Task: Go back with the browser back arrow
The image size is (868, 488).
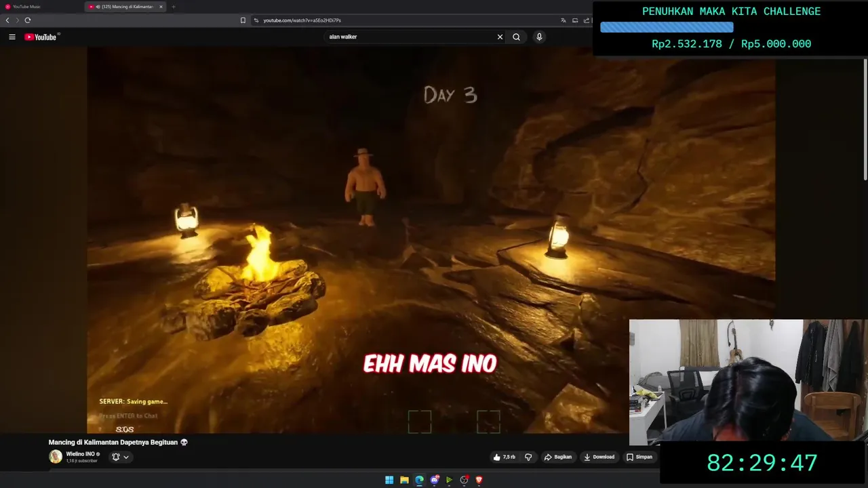Action: coord(7,20)
